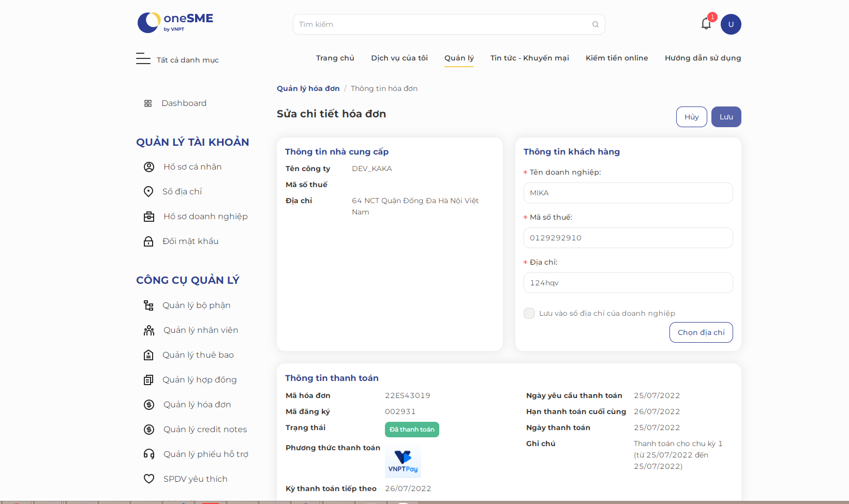Click the Đổi mật khẩu lock icon

[x=148, y=241]
